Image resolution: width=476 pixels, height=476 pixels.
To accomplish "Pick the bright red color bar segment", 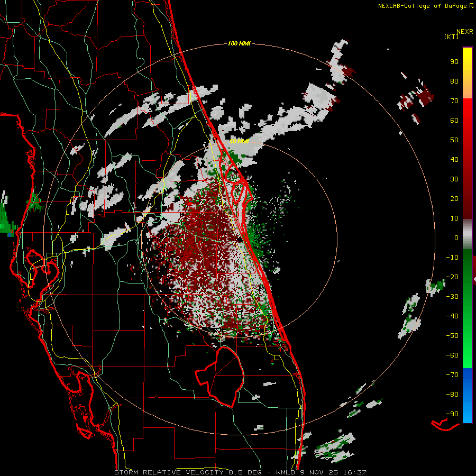I will [x=467, y=111].
